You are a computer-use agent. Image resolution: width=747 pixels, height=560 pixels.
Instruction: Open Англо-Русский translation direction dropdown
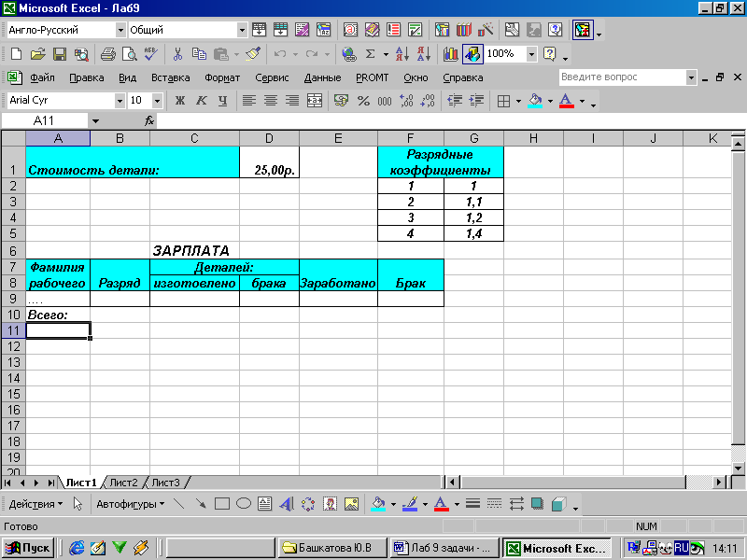pyautogui.click(x=121, y=30)
